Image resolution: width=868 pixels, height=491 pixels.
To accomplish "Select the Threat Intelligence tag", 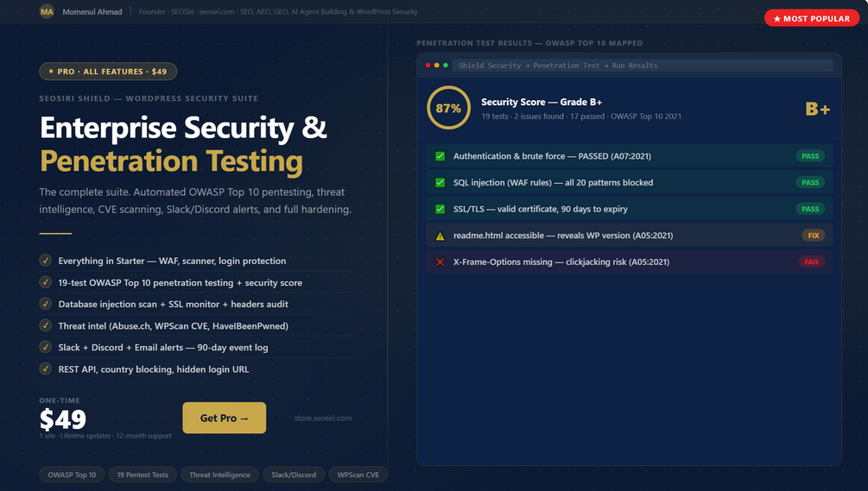I will coord(220,475).
